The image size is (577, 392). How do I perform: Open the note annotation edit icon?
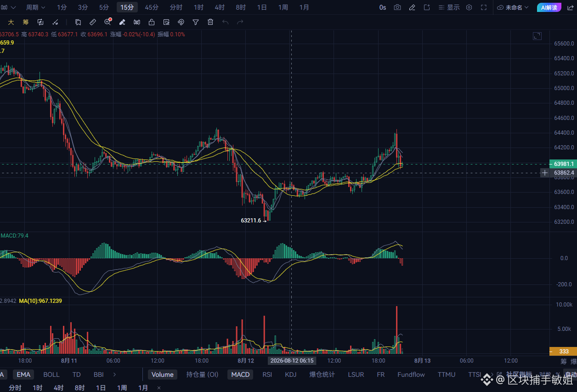click(166, 22)
